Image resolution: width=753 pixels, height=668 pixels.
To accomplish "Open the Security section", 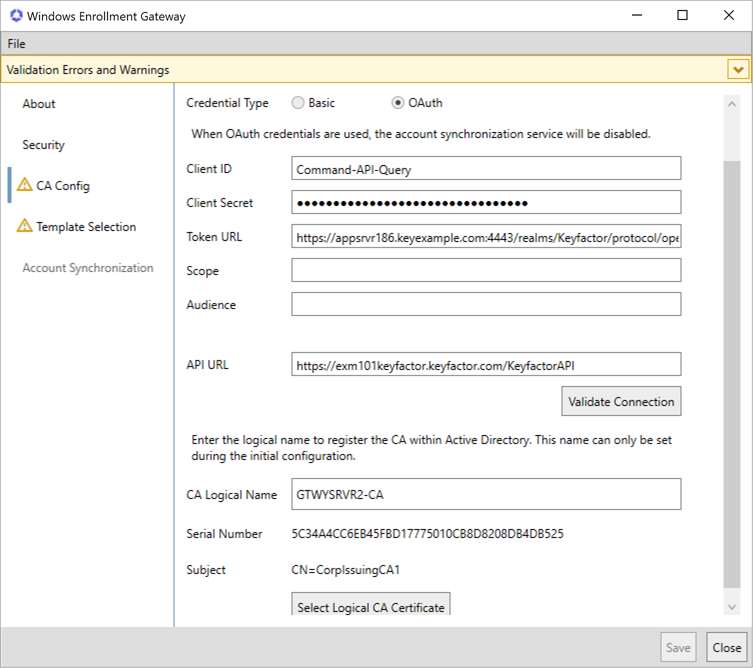I will [43, 145].
